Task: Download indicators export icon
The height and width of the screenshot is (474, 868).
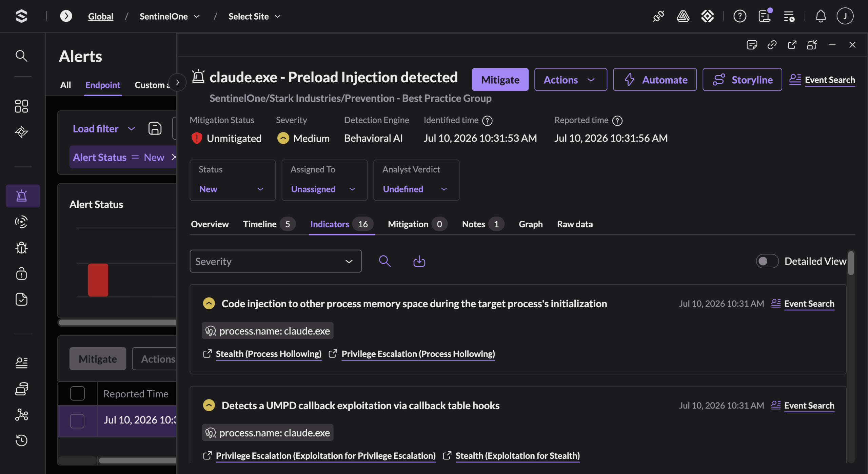Action: coord(419,261)
